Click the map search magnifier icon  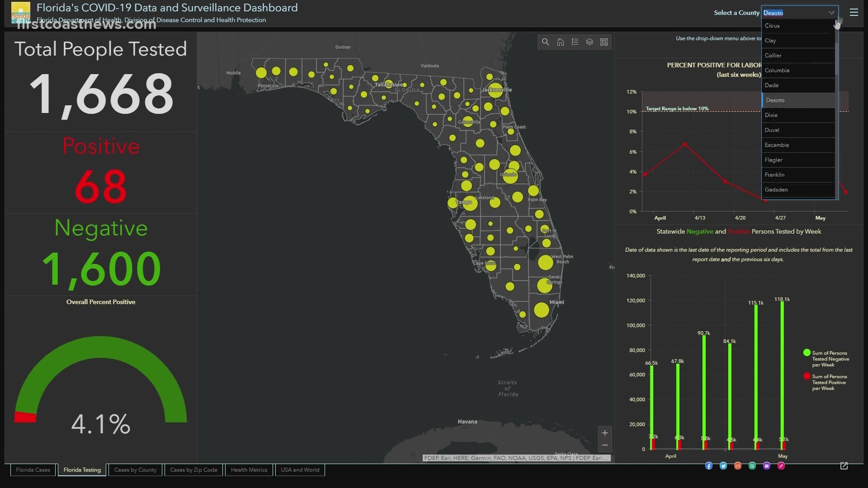(546, 42)
